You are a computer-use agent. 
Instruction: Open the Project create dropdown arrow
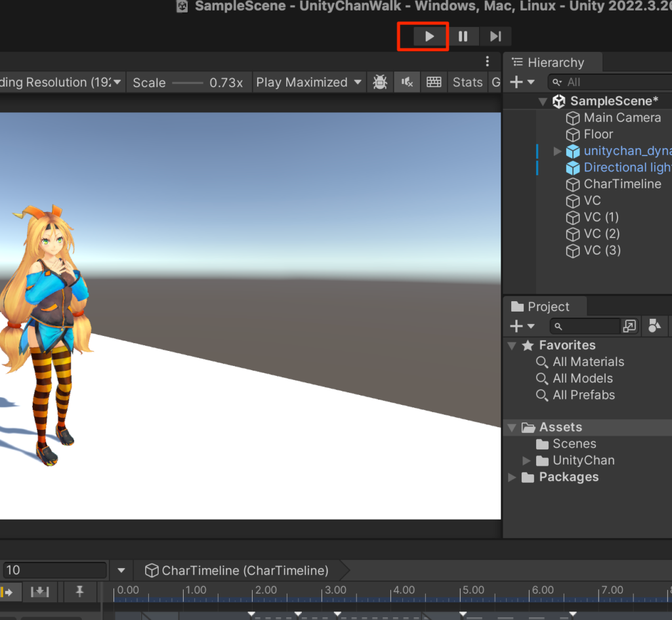531,327
